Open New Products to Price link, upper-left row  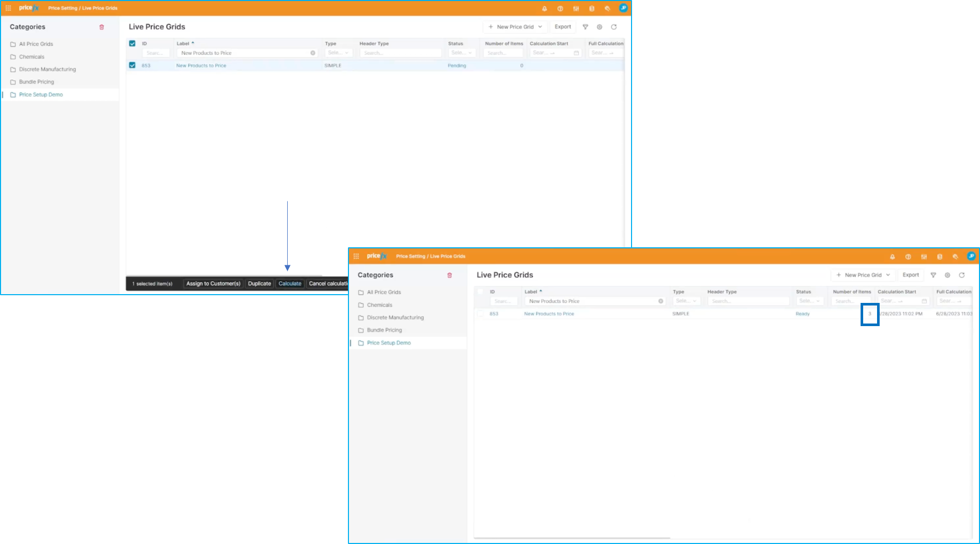pyautogui.click(x=201, y=65)
